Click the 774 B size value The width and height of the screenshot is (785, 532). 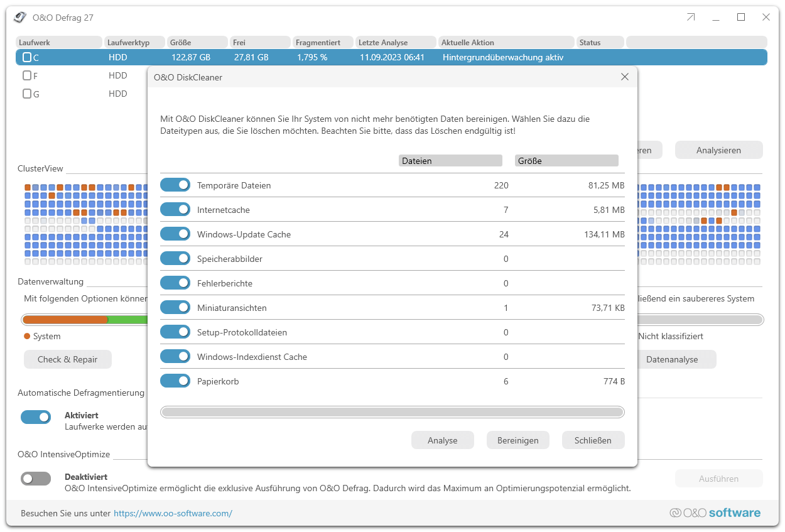click(614, 381)
